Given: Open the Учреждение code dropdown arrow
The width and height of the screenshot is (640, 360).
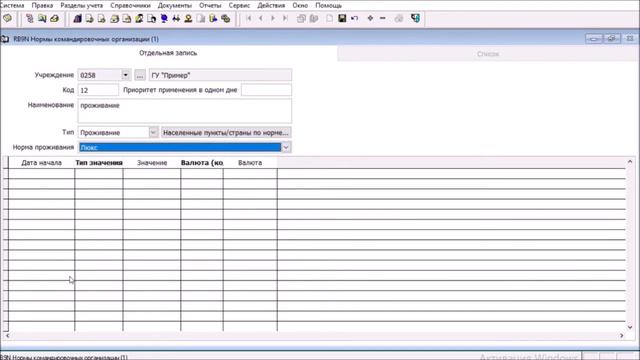Looking at the screenshot, I should pyautogui.click(x=125, y=75).
